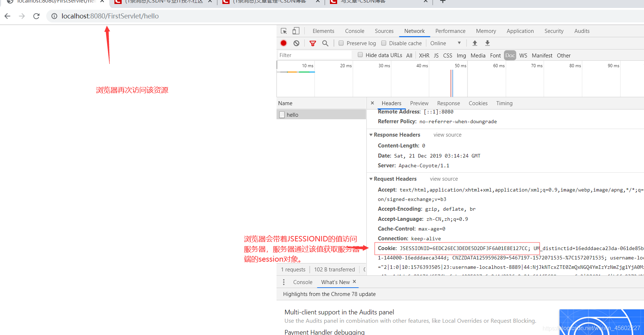Open the Memory panel tab
Viewport: 644px width, 335px height.
[x=486, y=31]
